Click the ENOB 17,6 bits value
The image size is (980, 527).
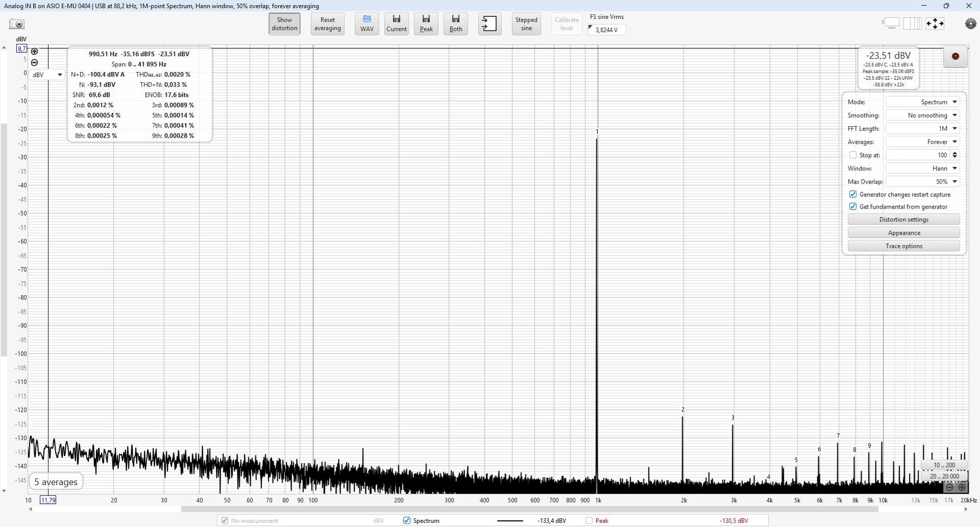point(176,95)
